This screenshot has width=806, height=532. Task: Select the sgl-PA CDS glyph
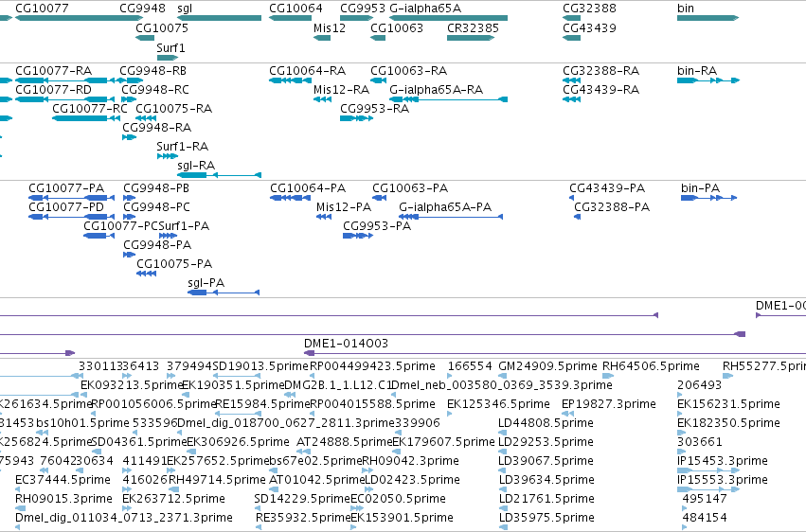[x=224, y=293]
